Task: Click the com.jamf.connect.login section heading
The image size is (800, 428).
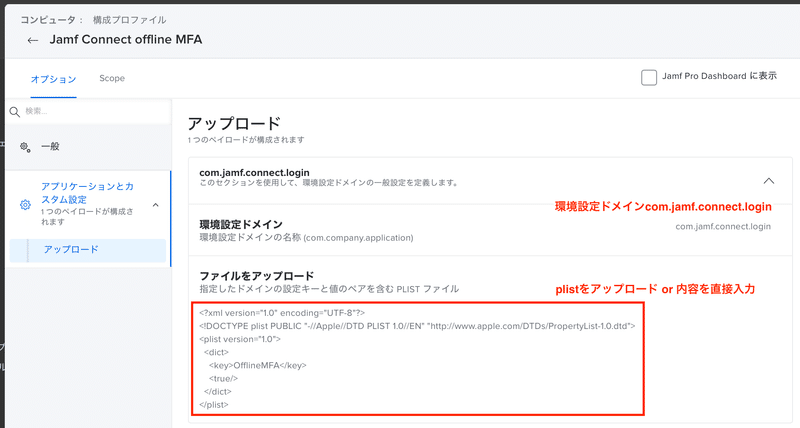Action: (254, 172)
